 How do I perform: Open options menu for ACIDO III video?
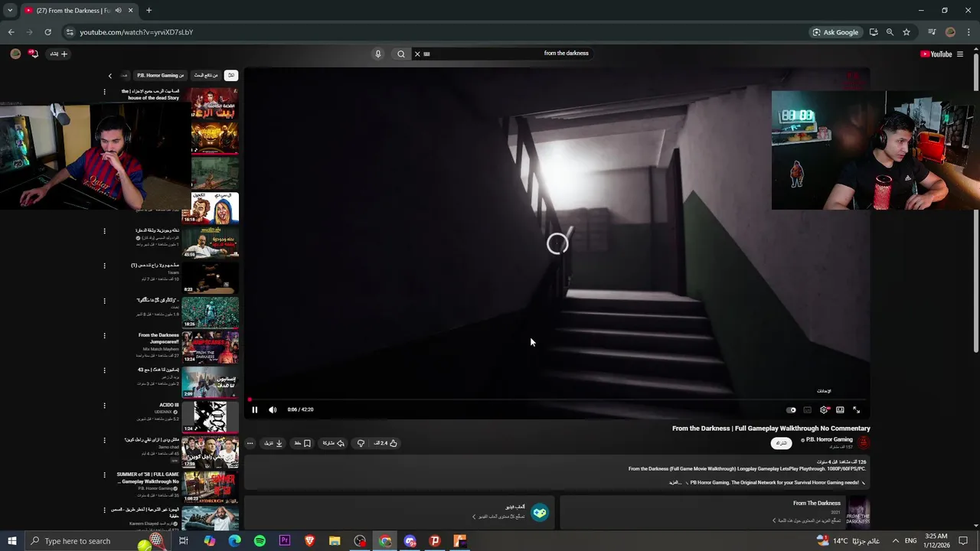tap(104, 406)
